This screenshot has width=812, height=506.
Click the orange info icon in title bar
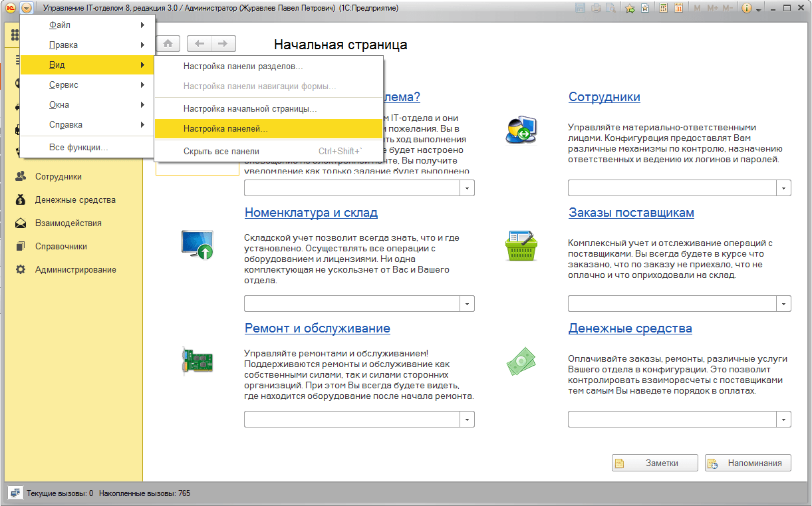[746, 8]
